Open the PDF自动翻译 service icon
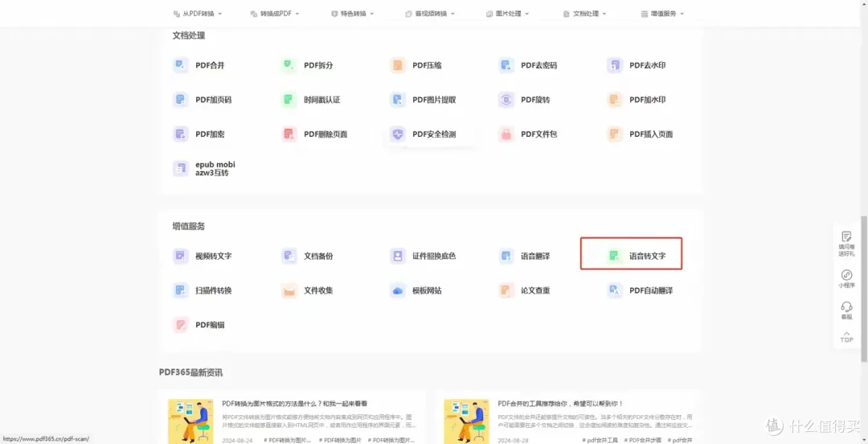 click(x=615, y=290)
